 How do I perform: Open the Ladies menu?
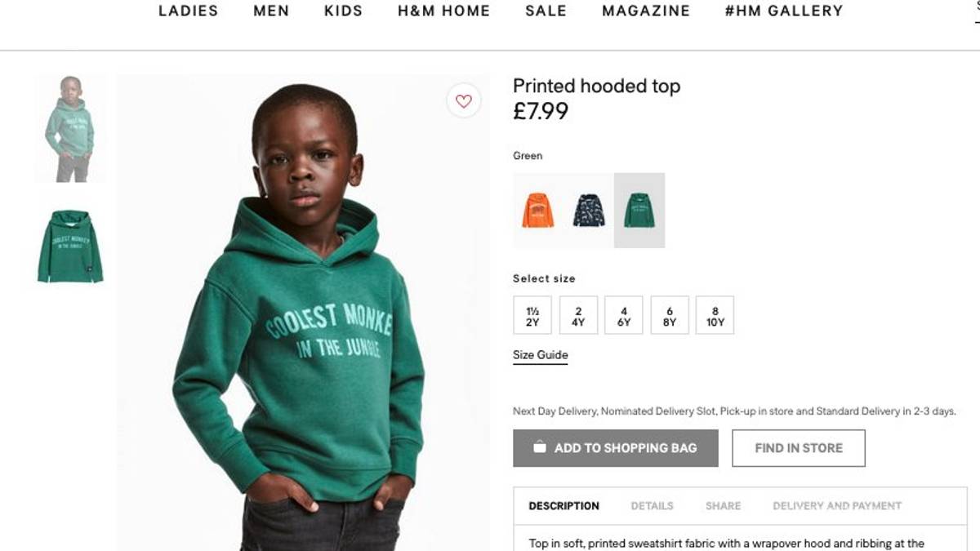pyautogui.click(x=188, y=11)
